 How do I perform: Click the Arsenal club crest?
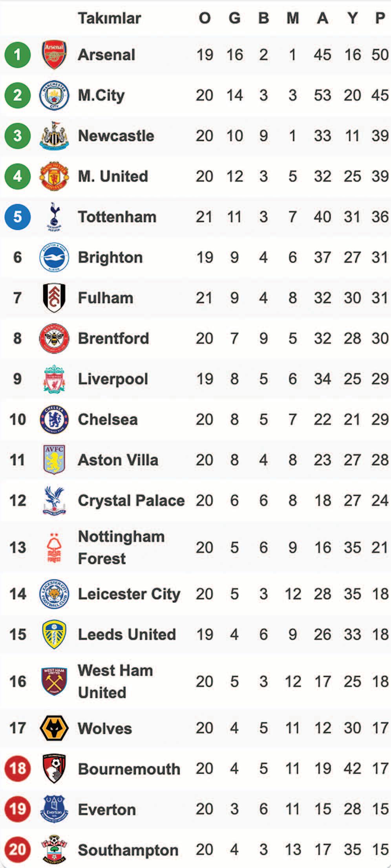click(x=54, y=55)
